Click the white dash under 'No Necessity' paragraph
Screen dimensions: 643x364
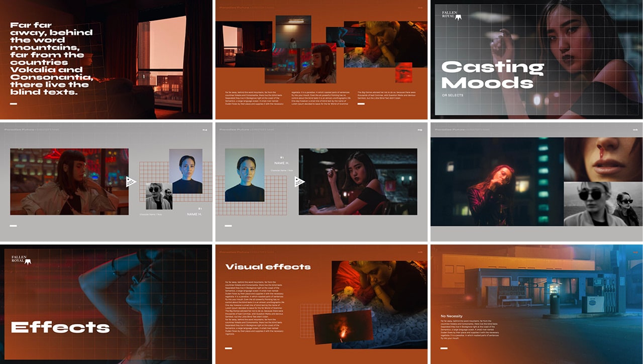coord(444,347)
